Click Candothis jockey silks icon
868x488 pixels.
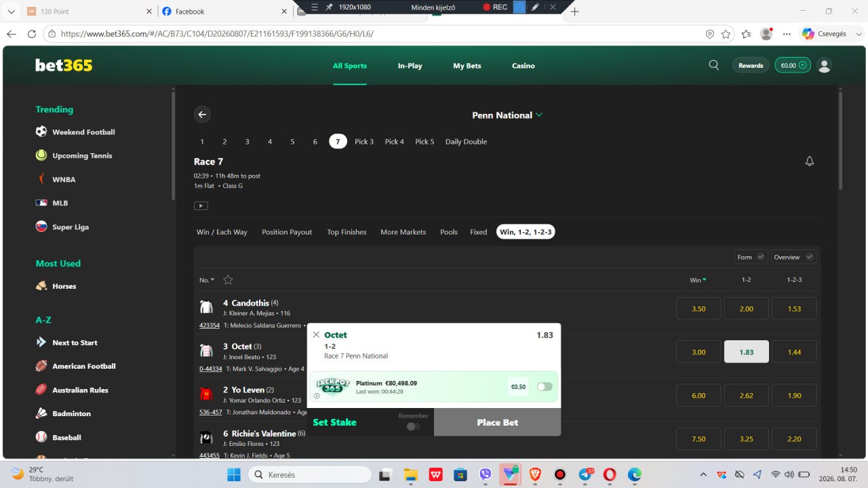coord(206,307)
